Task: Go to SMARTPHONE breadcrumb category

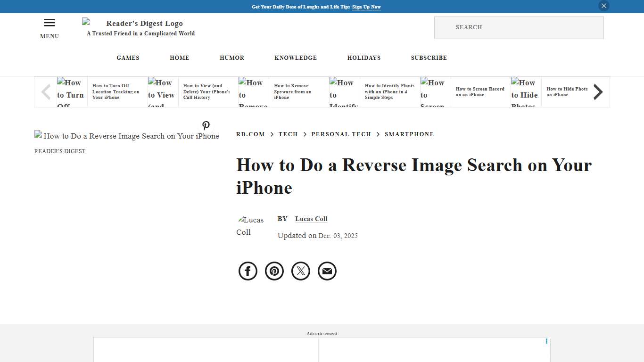Action: 409,134
